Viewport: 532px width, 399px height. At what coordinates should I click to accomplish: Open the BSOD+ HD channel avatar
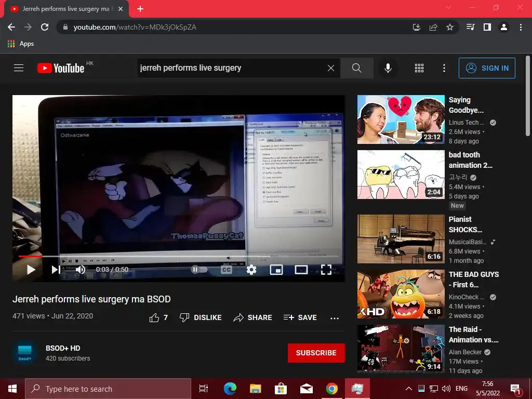click(24, 353)
